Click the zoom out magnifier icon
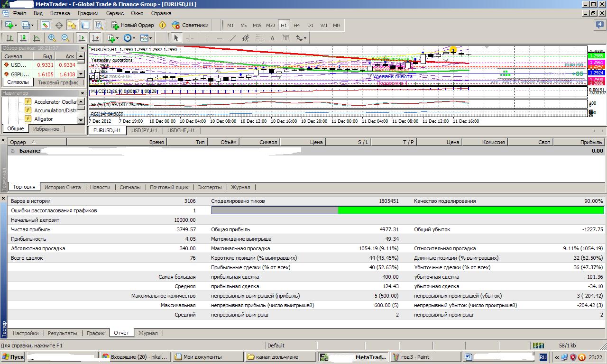 [65, 38]
